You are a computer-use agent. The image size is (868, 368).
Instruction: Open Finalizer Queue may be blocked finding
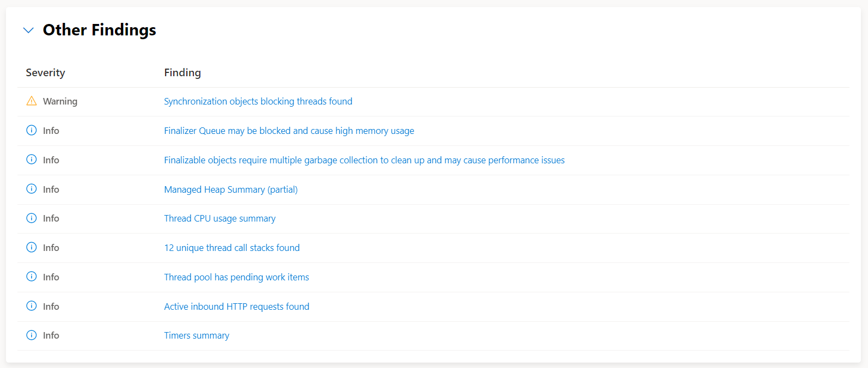pyautogui.click(x=289, y=131)
